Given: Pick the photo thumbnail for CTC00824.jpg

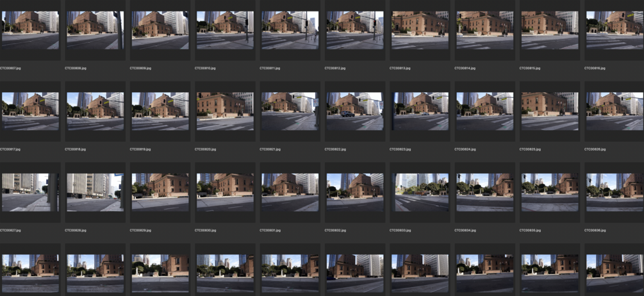Looking at the screenshot, I should point(484,111).
